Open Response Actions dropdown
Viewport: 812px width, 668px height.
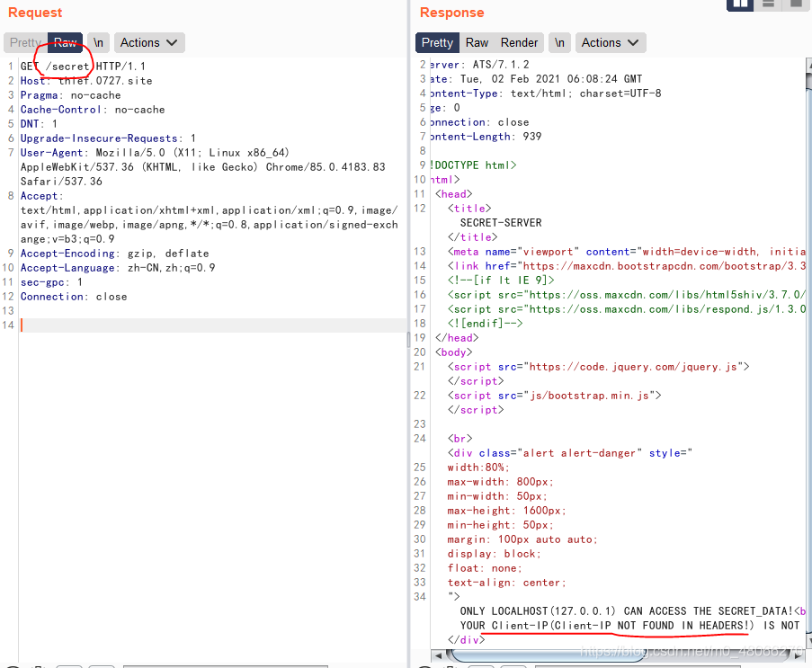click(x=611, y=42)
